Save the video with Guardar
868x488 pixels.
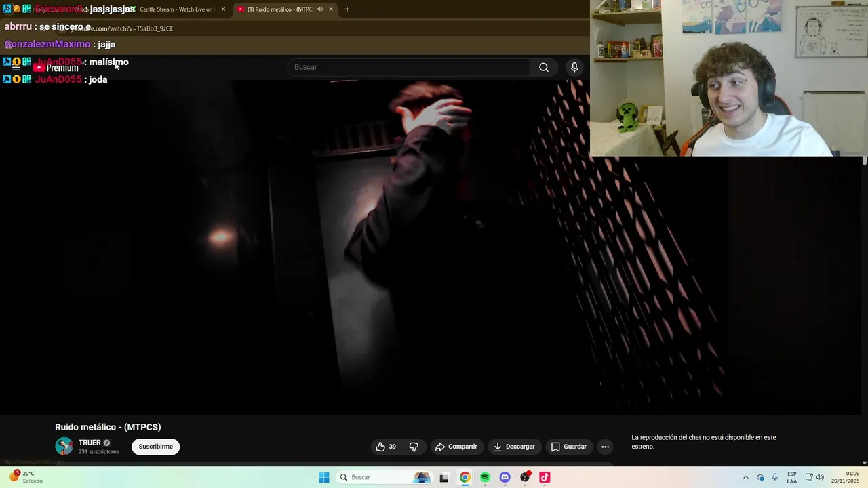click(569, 447)
